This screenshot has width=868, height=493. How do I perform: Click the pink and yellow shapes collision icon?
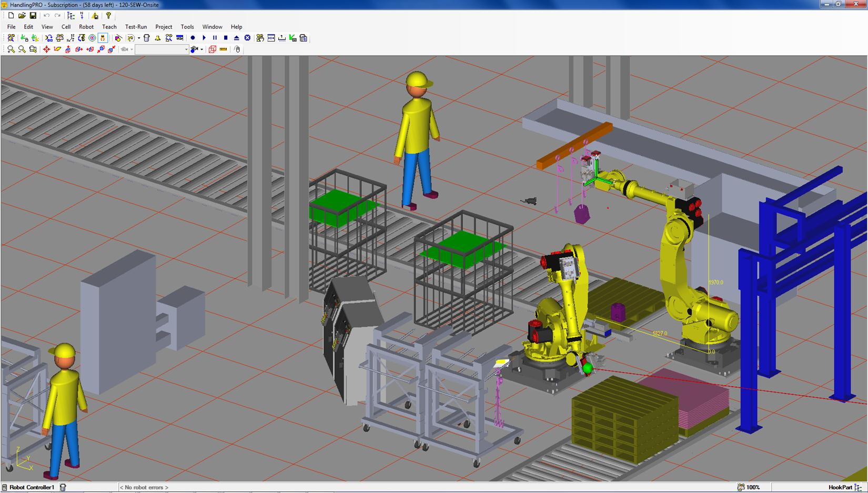coord(118,38)
